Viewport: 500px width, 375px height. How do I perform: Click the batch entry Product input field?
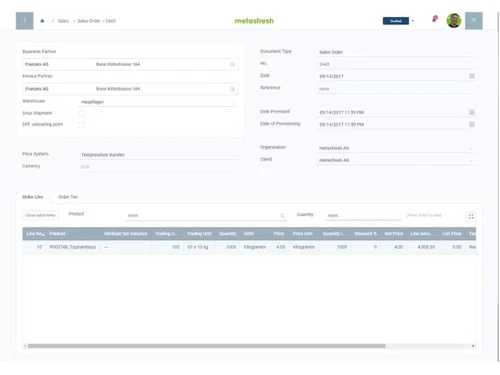206,216
